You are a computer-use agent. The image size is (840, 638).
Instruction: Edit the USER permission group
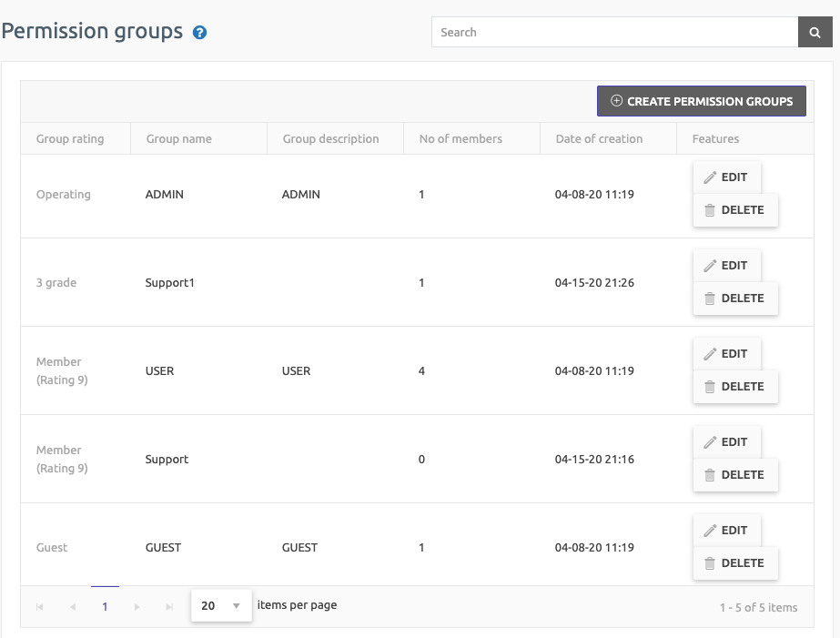(726, 354)
